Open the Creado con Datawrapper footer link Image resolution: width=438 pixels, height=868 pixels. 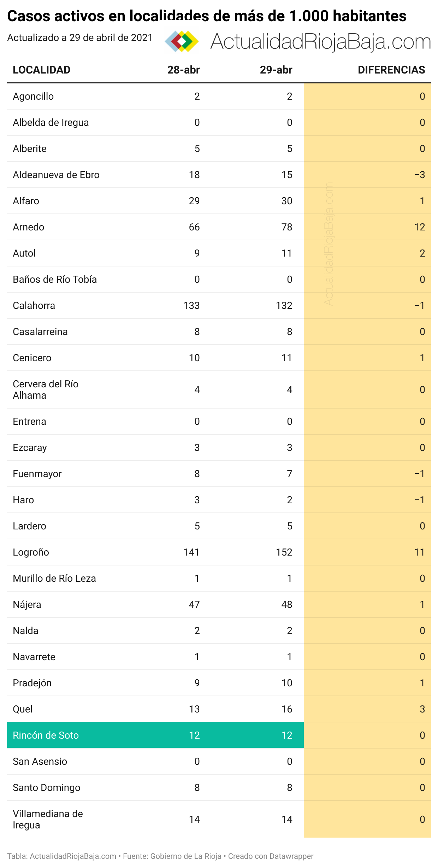[x=271, y=856]
